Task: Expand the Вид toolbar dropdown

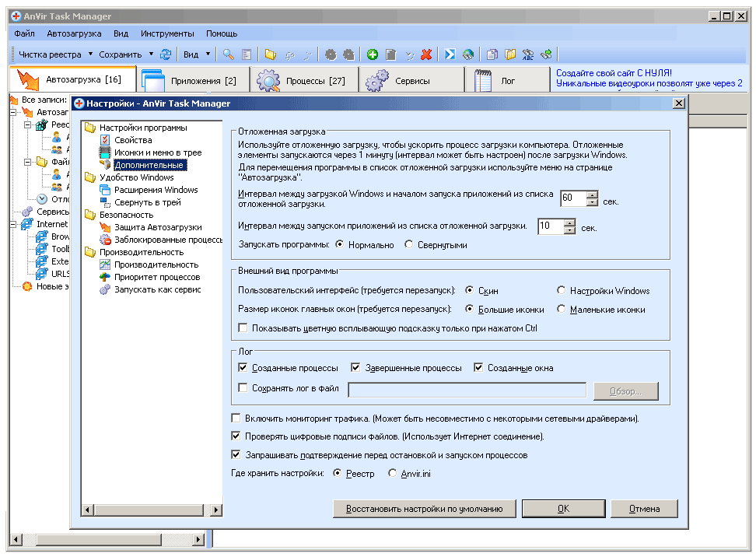Action: coord(208,54)
